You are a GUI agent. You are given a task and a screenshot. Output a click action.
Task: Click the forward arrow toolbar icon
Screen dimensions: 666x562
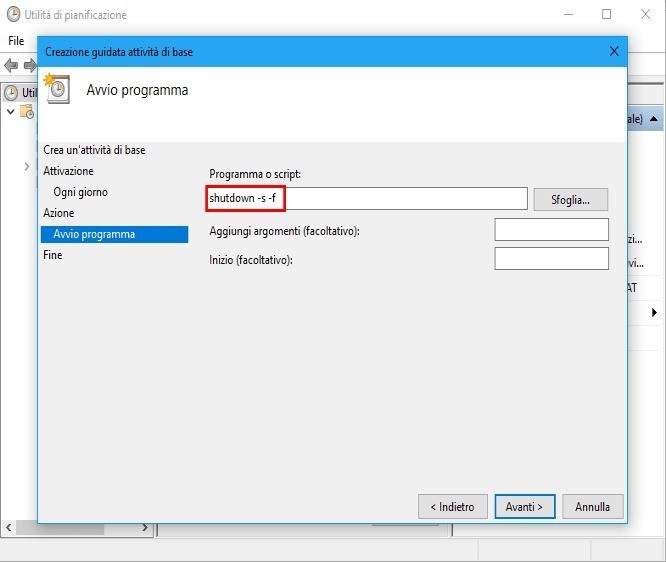[30, 65]
